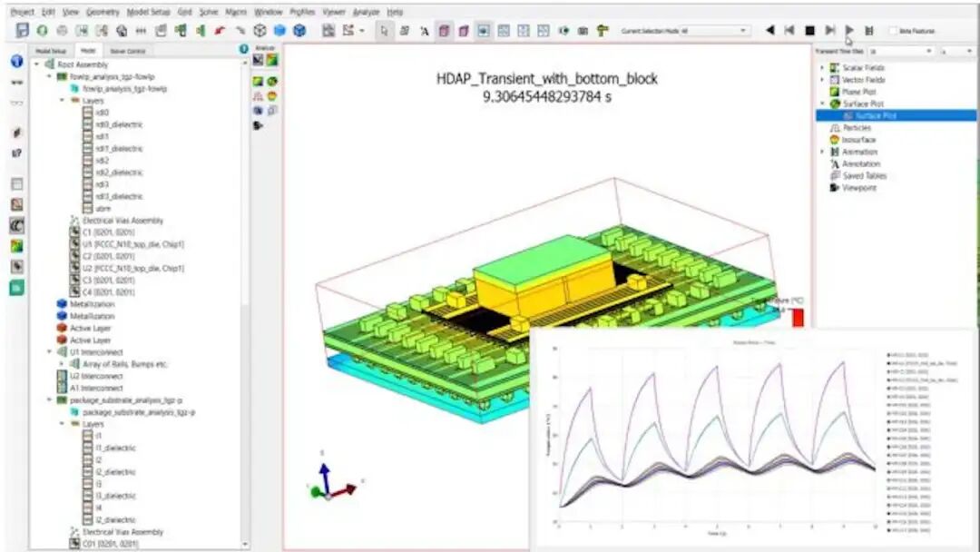Open the Current Selection Mode dropdown
The height and width of the screenshot is (552, 980).
[x=714, y=31]
